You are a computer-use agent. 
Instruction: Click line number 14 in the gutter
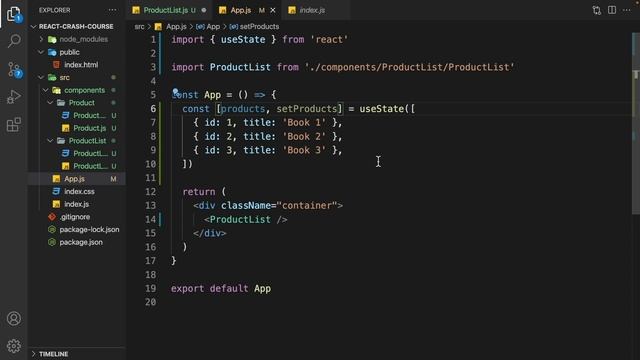[x=150, y=219]
